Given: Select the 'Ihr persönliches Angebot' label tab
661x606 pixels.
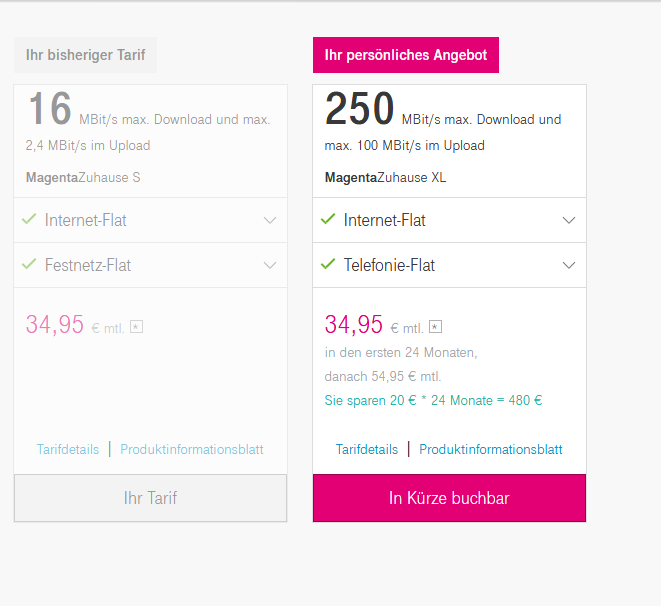Looking at the screenshot, I should pyautogui.click(x=406, y=55).
